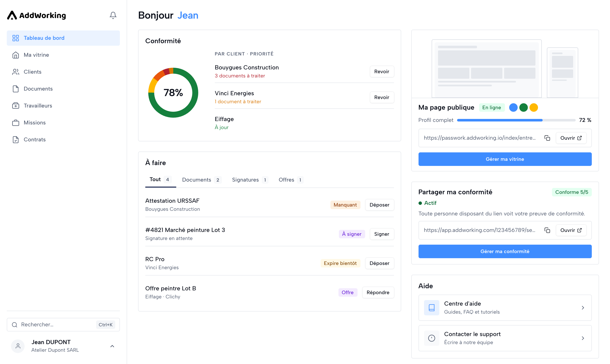Open the Documents section in the sidebar
The image size is (610, 364).
click(63, 89)
